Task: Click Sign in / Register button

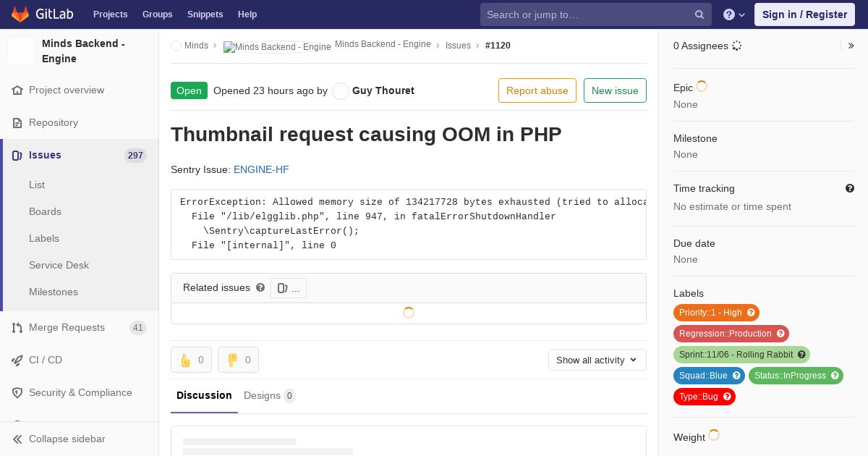Action: (x=804, y=14)
